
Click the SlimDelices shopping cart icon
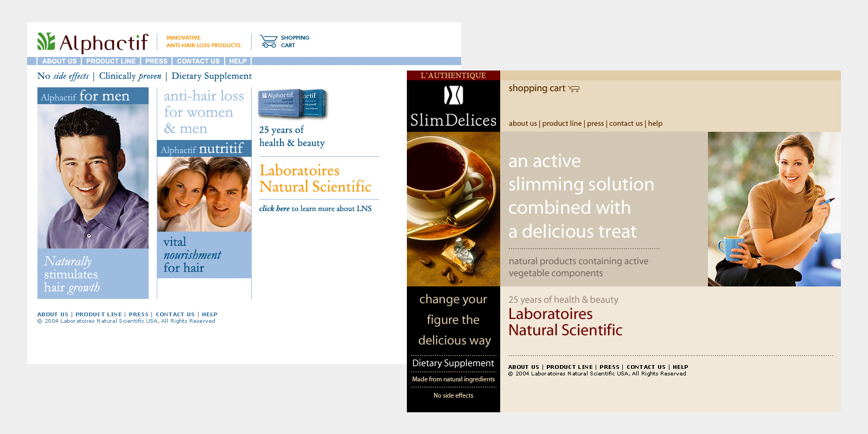(574, 89)
